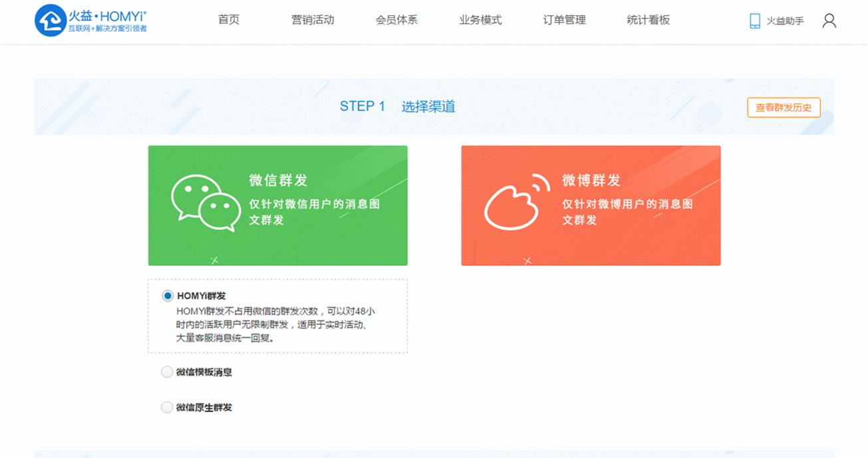This screenshot has height=458, width=868.
Task: Open the user profile icon
Action: 829,21
